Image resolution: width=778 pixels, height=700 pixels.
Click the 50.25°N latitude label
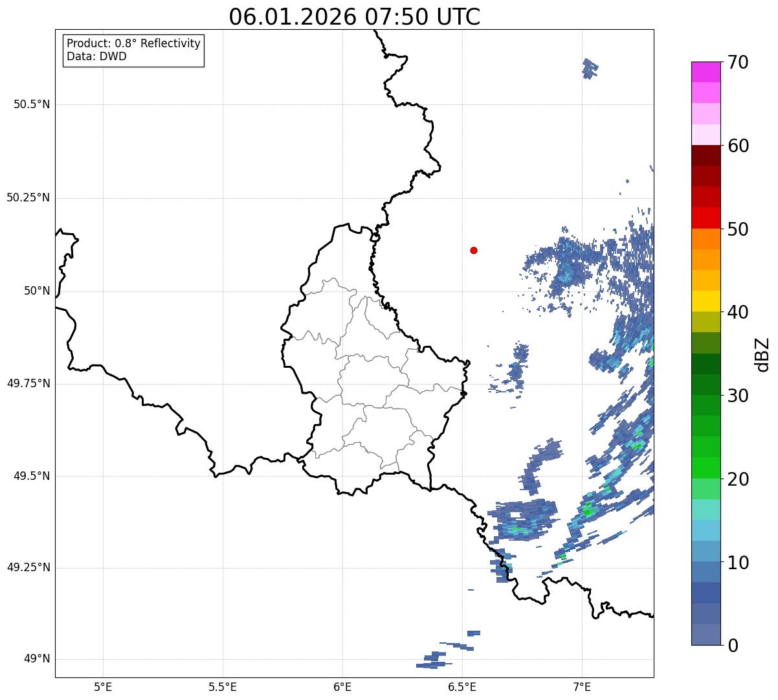pyautogui.click(x=28, y=198)
